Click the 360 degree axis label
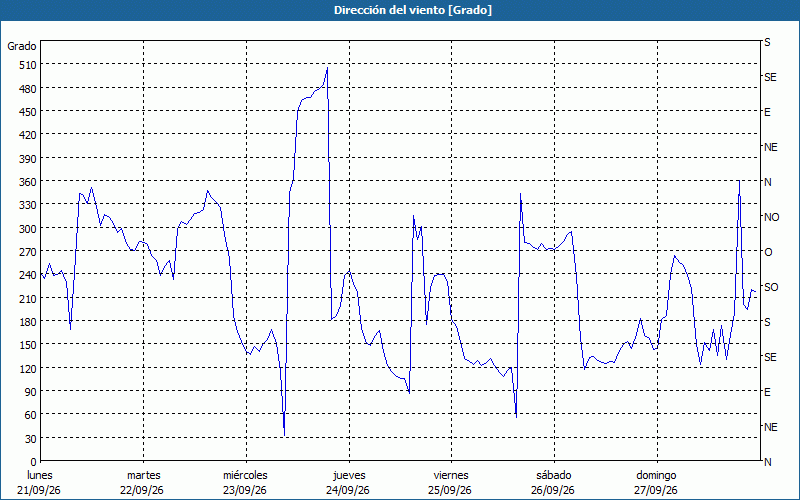Screen dimensions: 800x500 (28, 182)
